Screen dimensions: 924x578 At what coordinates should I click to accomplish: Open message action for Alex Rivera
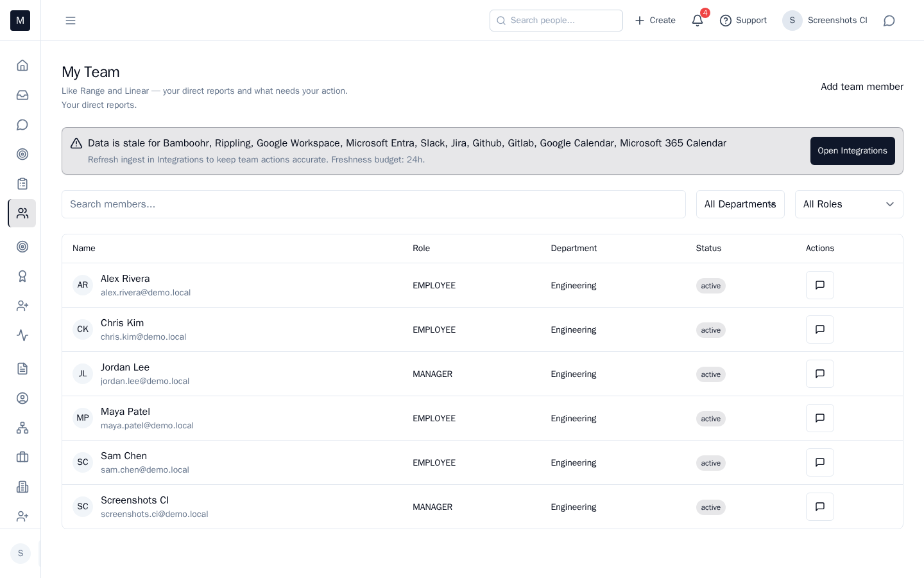(x=819, y=285)
